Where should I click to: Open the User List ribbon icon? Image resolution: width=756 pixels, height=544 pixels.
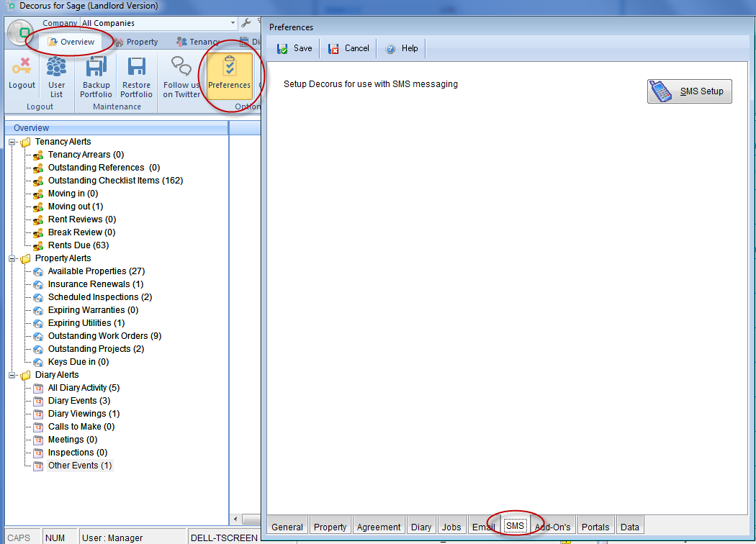[56, 66]
